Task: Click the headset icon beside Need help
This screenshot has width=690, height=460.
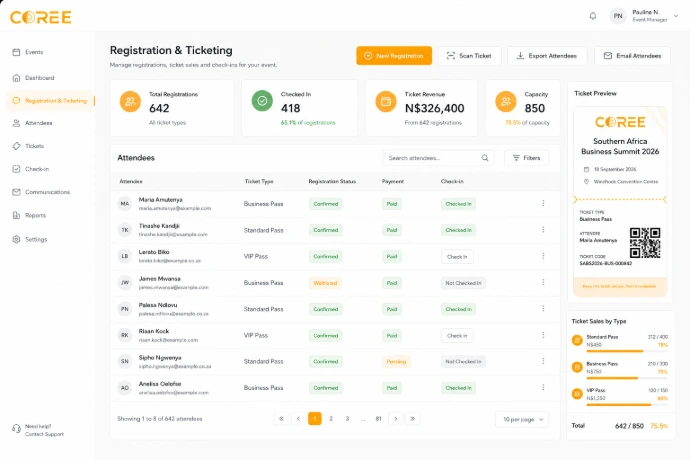Action: 16,429
